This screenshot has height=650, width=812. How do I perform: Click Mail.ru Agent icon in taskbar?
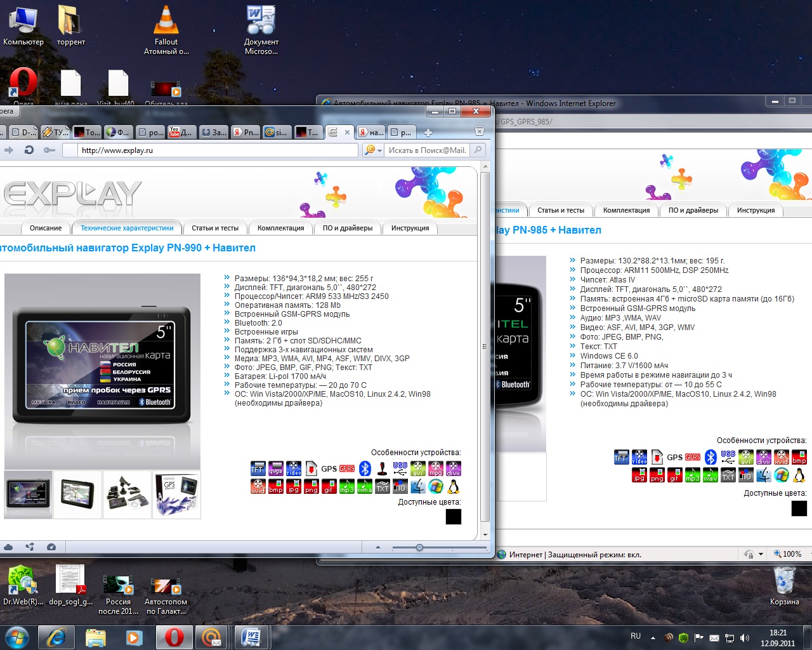tap(211, 637)
